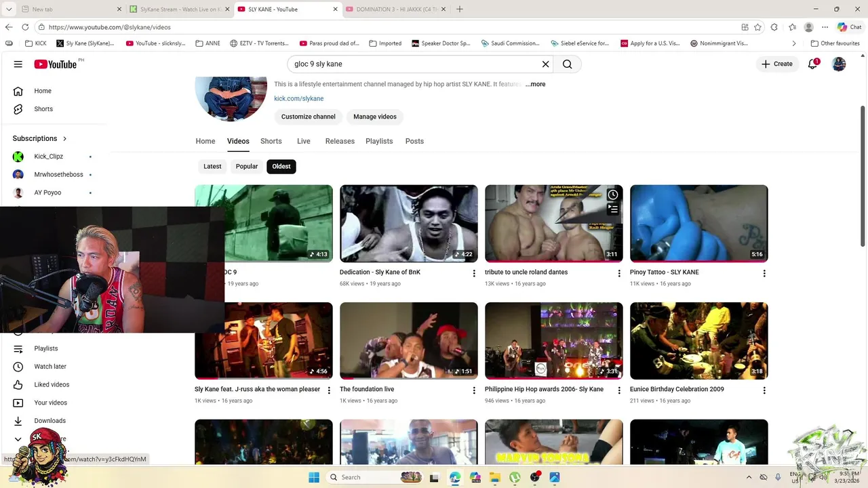Viewport: 868px width, 488px height.
Task: Open Other favourites folder
Action: click(x=835, y=43)
